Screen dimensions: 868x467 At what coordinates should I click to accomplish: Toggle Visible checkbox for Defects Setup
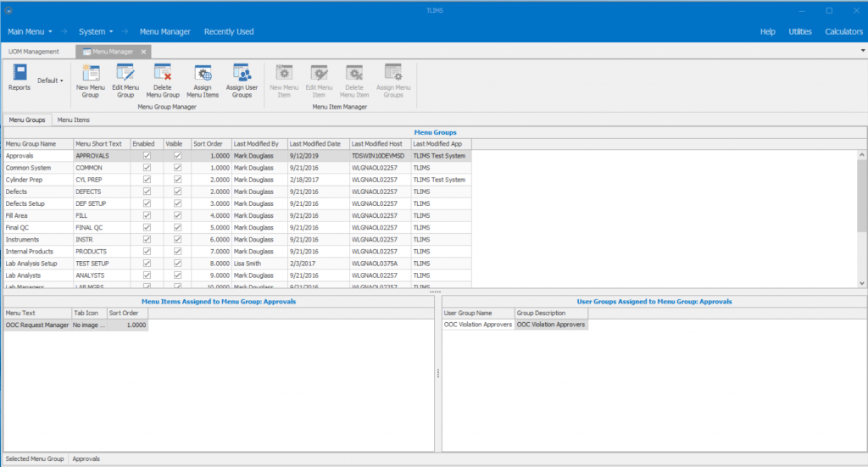click(177, 203)
